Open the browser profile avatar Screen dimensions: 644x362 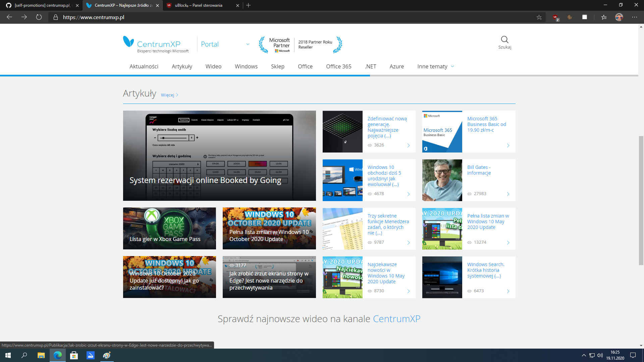tap(619, 17)
